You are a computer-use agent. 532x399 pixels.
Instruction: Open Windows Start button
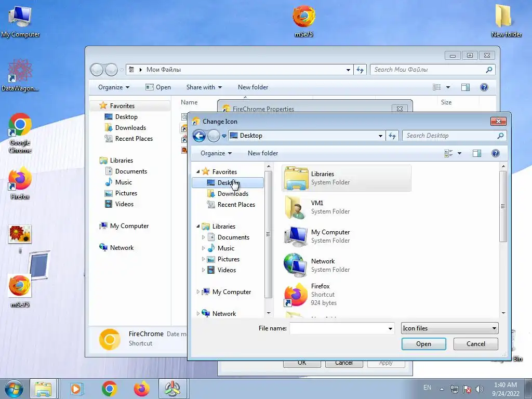[x=14, y=389]
